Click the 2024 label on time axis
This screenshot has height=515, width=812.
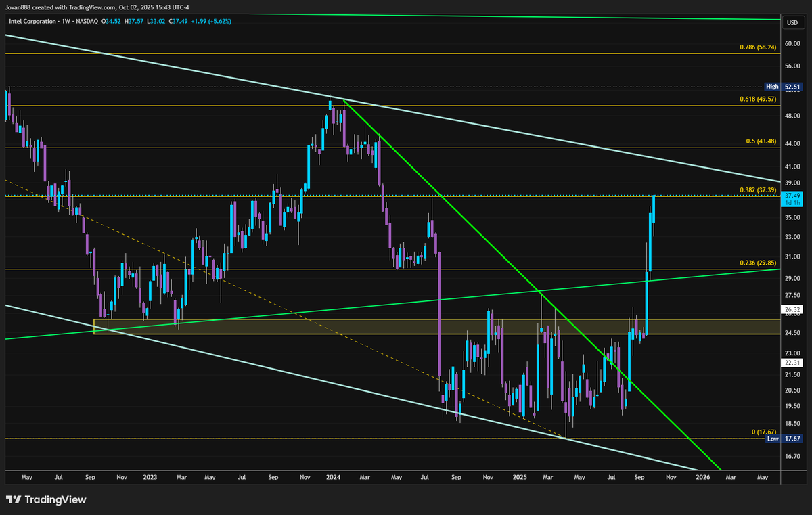pyautogui.click(x=332, y=477)
